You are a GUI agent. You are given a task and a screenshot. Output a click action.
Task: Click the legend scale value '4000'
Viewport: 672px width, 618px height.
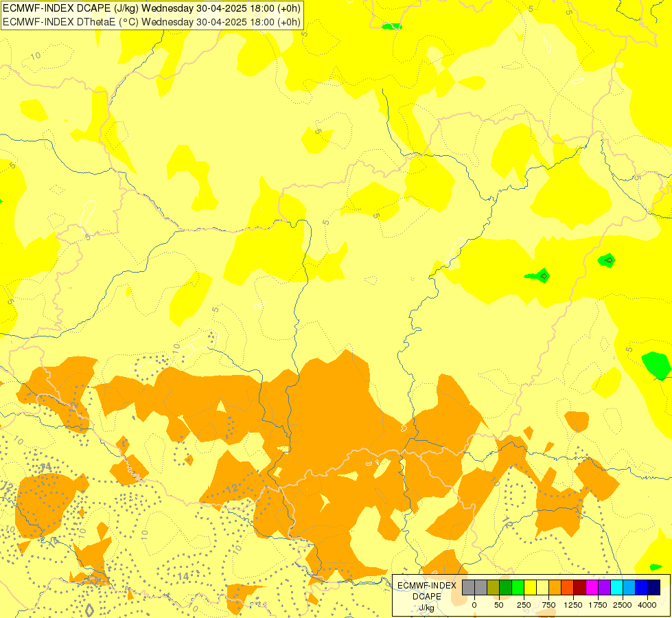tap(647, 605)
